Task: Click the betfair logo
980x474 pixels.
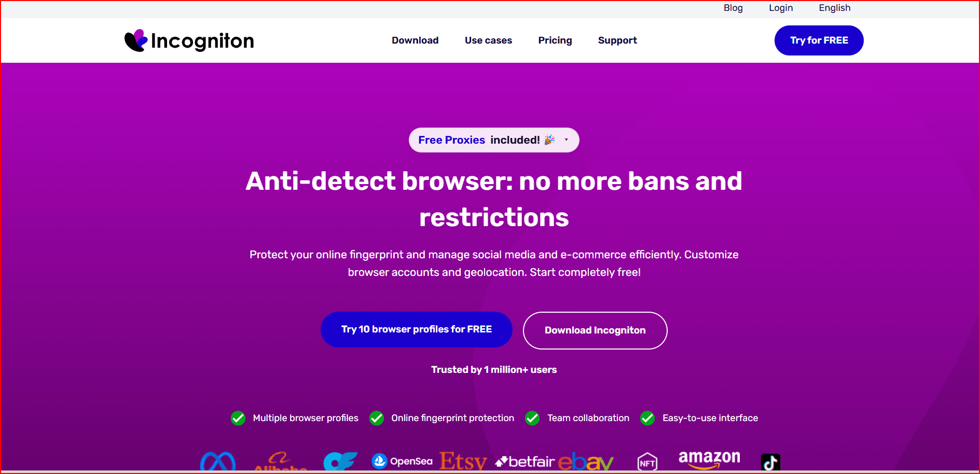Action: [x=525, y=462]
